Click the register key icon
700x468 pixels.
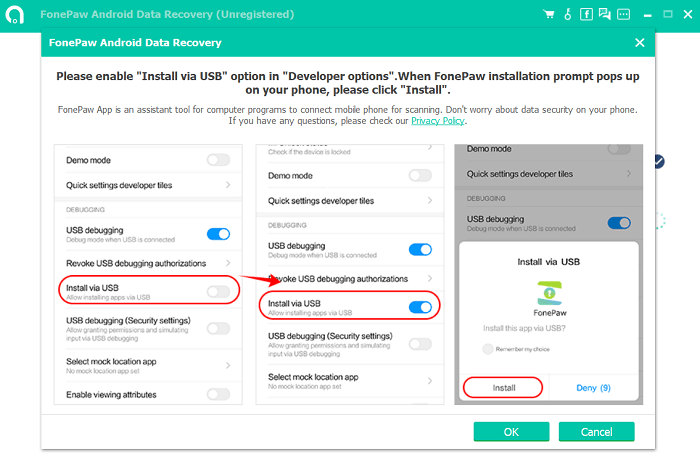(x=567, y=14)
